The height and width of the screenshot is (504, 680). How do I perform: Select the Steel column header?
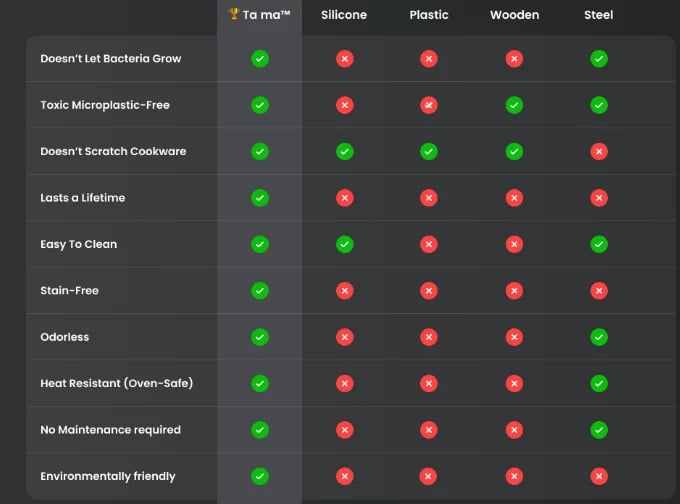coord(599,15)
